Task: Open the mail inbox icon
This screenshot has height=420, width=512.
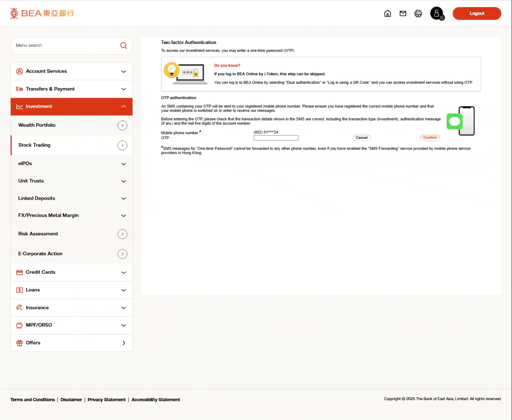Action: [403, 14]
